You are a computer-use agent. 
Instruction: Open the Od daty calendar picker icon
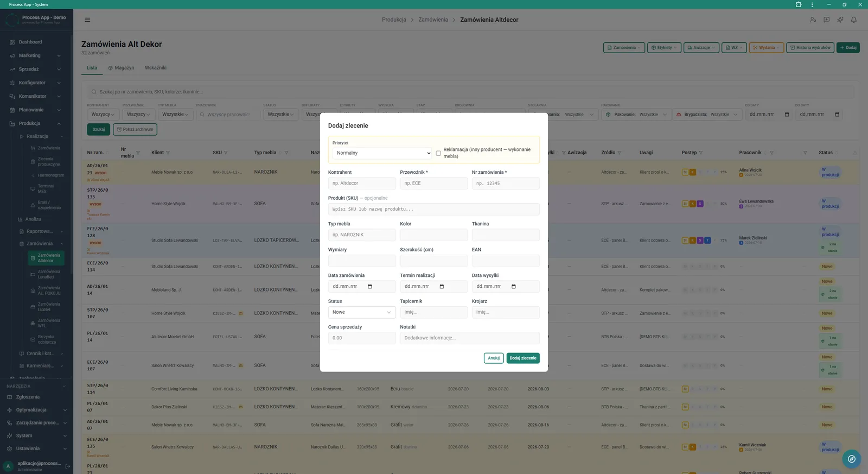click(787, 115)
